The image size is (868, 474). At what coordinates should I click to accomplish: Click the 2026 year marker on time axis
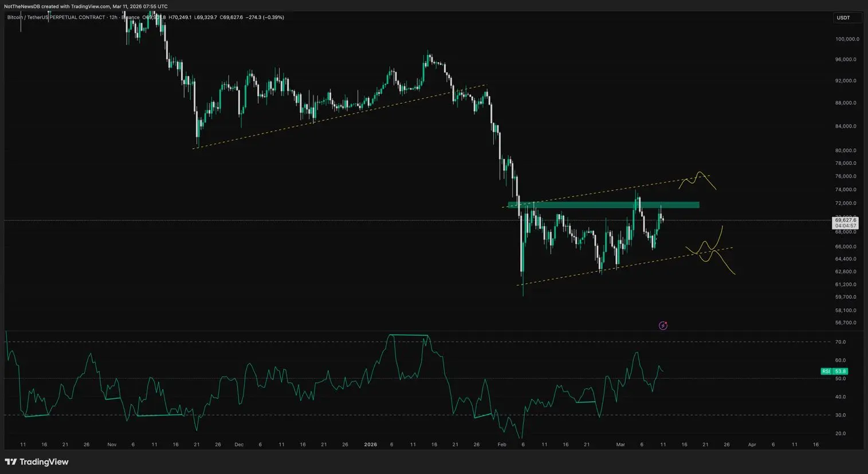pos(370,445)
